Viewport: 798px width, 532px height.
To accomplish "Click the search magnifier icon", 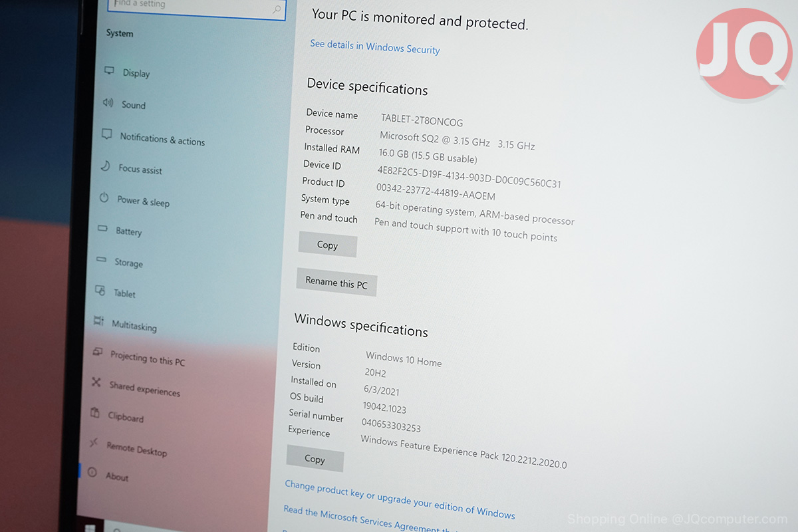I will tap(277, 9).
